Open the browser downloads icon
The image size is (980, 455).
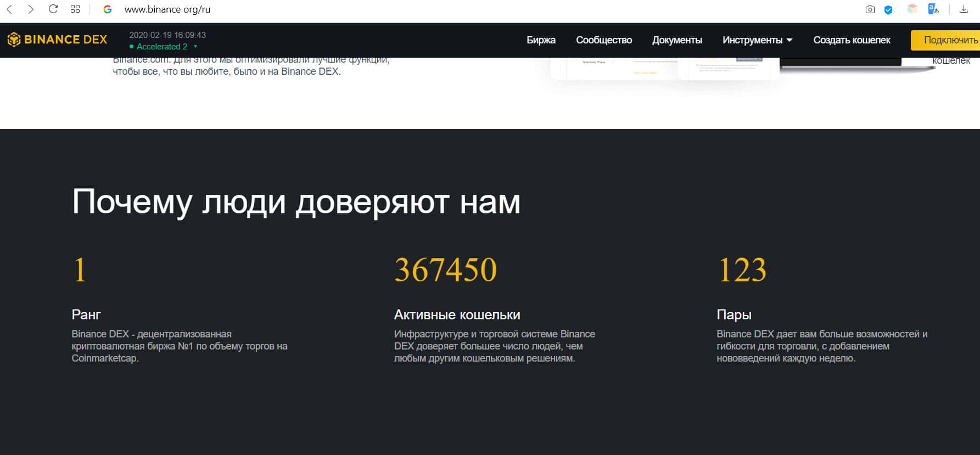[964, 9]
